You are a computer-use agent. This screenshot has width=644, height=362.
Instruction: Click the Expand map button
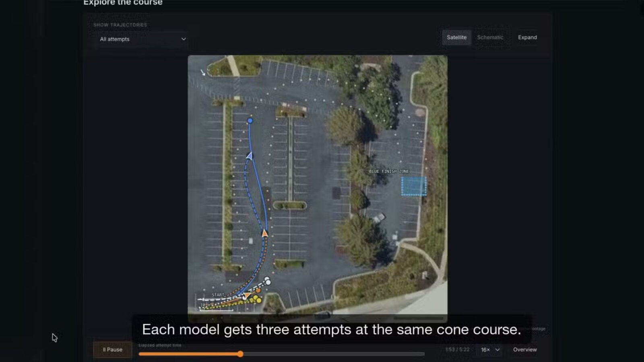(527, 37)
